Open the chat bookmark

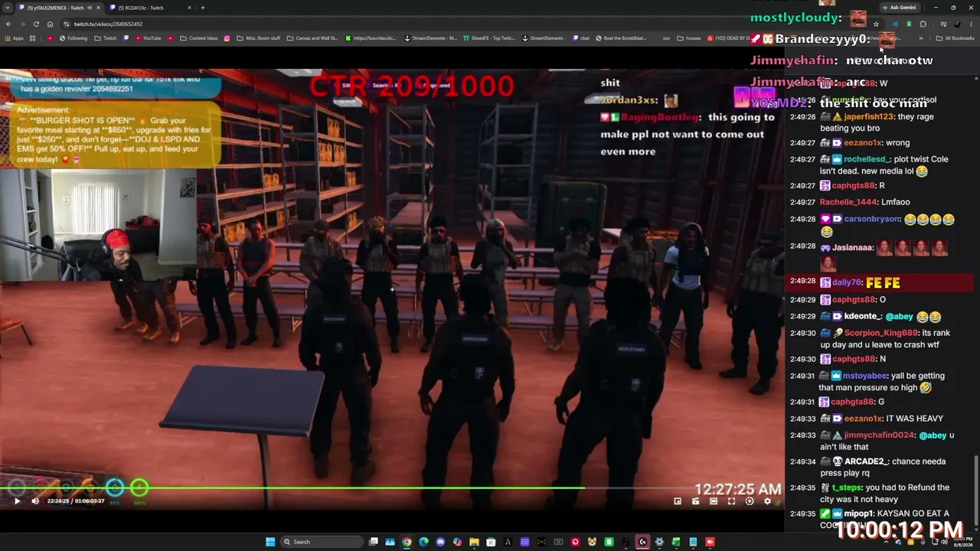[x=581, y=38]
